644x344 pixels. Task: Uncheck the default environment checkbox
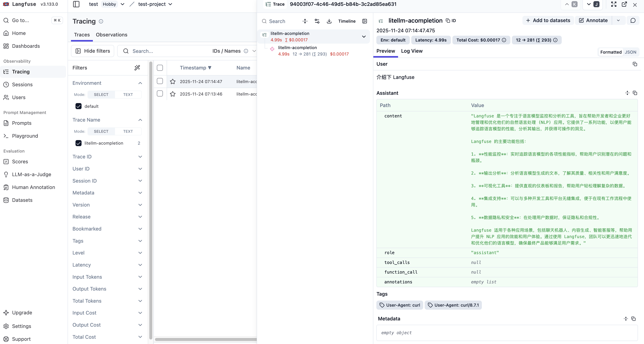pyautogui.click(x=79, y=106)
